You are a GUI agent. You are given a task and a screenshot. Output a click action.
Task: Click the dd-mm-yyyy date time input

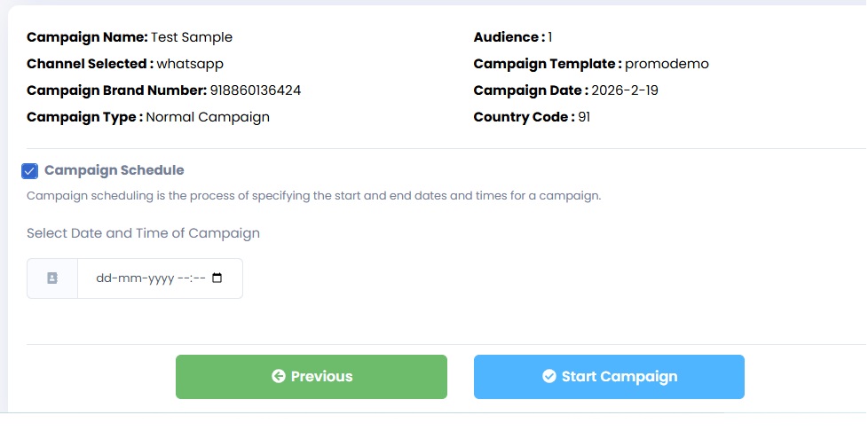coord(160,278)
